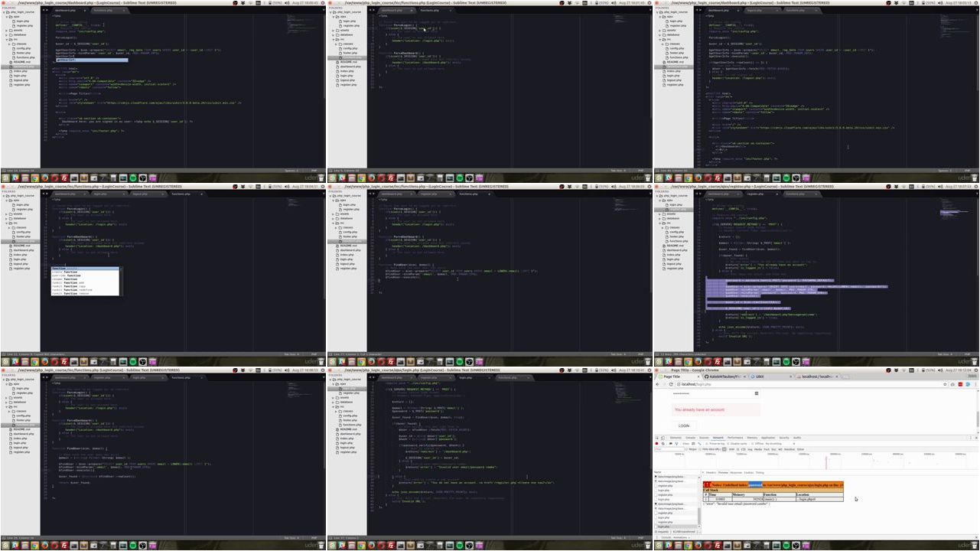Viewport: 980px width, 551px height.
Task: Open the Spaces indentation menu in top-left Sublime status bar
Action: [291, 171]
